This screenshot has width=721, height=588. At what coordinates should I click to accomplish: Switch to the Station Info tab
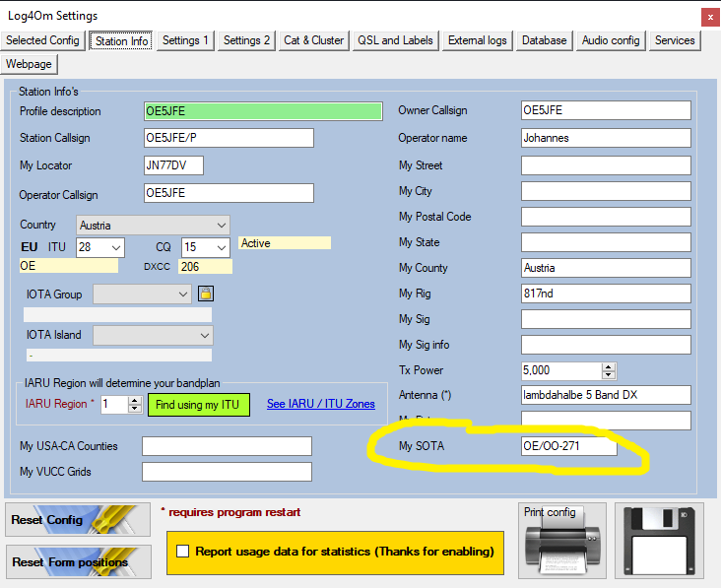point(121,41)
